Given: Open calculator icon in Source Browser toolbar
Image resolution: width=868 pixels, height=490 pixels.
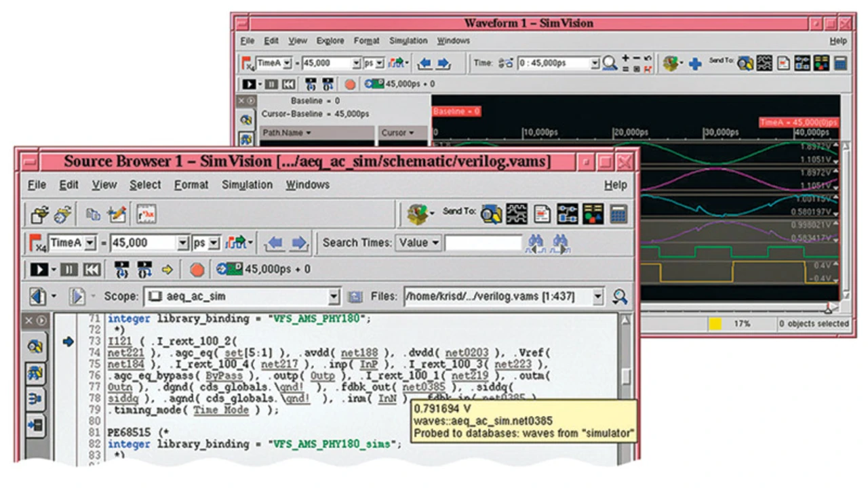Looking at the screenshot, I should (617, 214).
